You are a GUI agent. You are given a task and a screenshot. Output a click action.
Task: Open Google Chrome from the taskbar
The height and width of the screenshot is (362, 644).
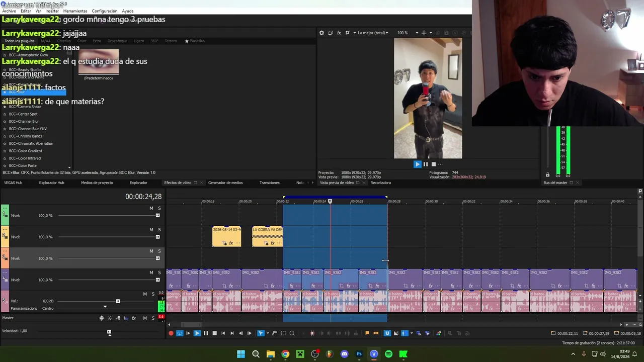(x=285, y=354)
